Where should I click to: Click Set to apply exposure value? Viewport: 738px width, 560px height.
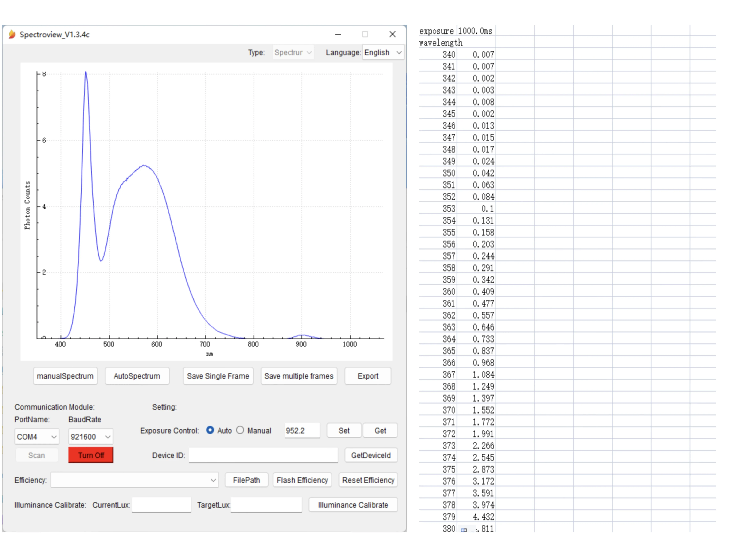(344, 430)
